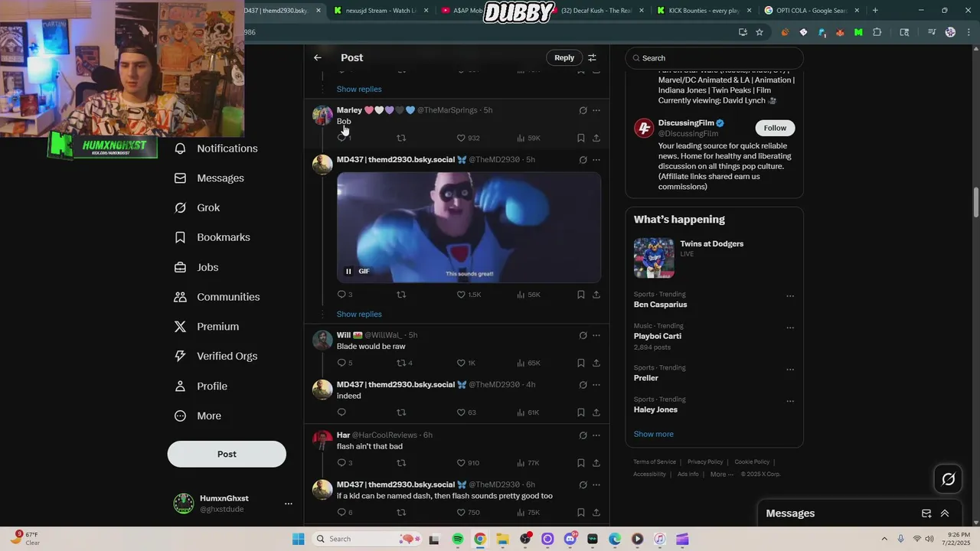Open a new browser tab
This screenshot has width=980, height=551.
coord(875,11)
